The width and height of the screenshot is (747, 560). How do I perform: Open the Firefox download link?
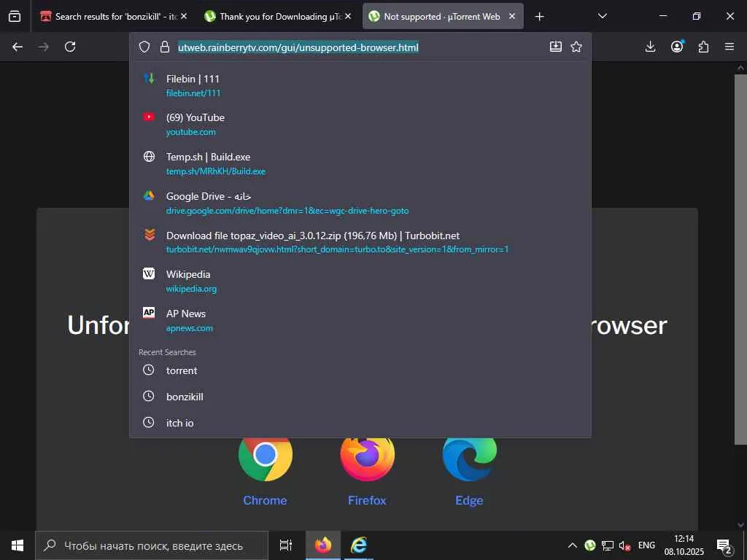pyautogui.click(x=367, y=500)
